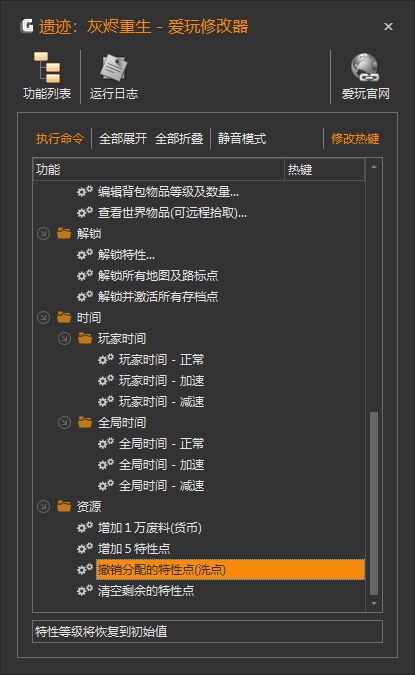Open the 运行日志 notepad icon
Screen dimensions: 415x675
point(114,68)
